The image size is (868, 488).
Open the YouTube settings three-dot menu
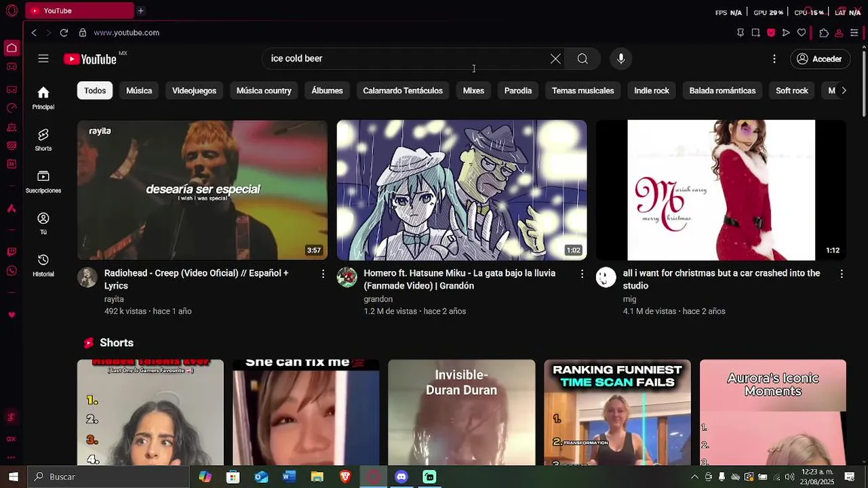point(774,59)
